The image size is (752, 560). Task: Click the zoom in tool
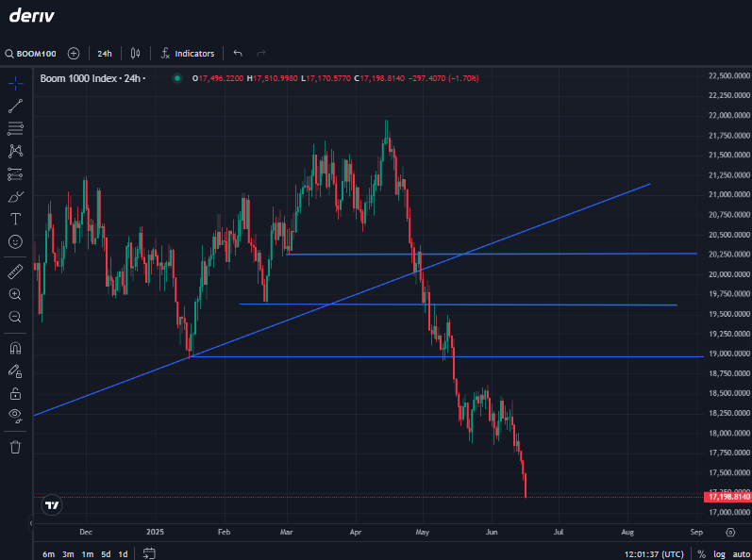15,294
